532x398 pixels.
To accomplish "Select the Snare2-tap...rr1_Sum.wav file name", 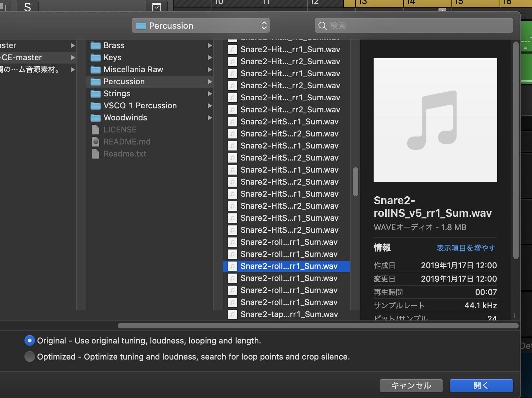I will (289, 314).
